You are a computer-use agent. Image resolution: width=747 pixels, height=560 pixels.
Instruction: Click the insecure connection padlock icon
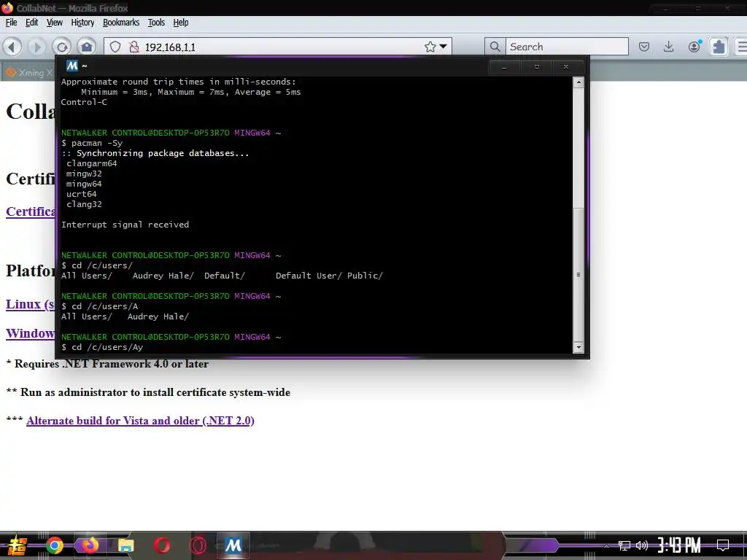click(134, 47)
